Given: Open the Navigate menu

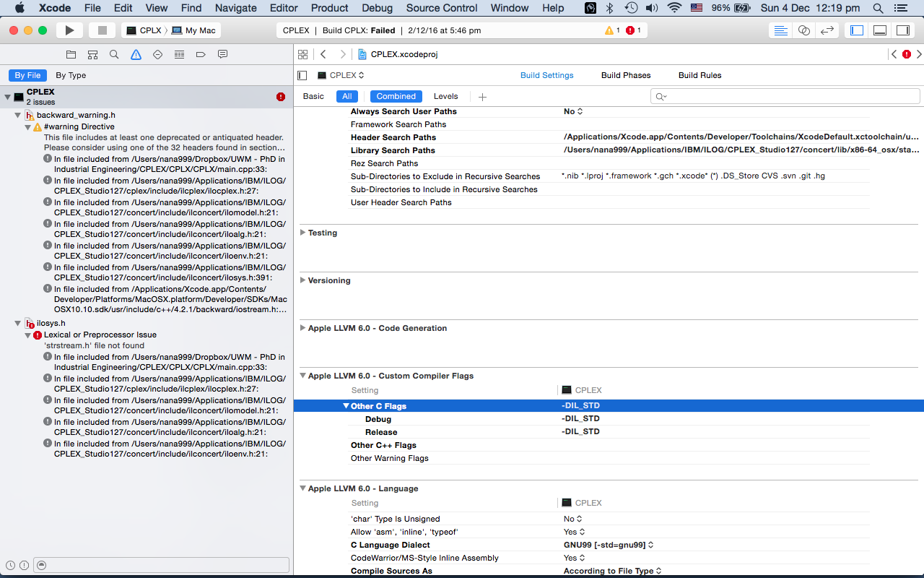Looking at the screenshot, I should 236,8.
